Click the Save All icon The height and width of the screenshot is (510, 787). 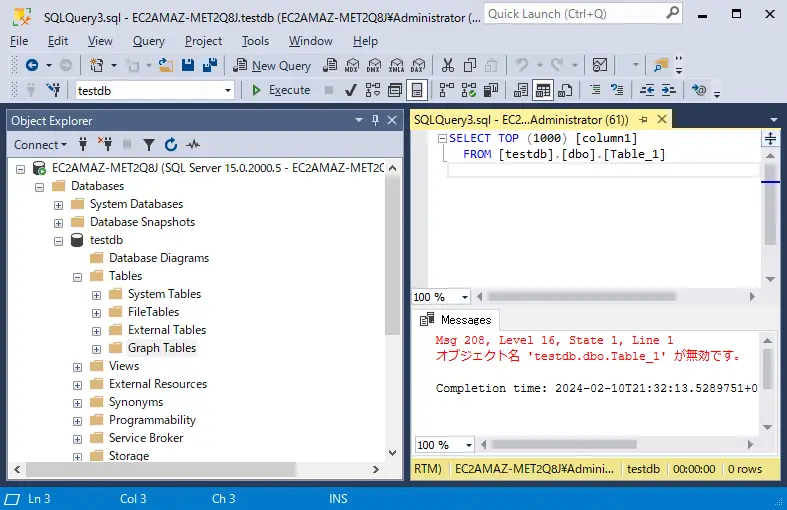click(210, 65)
